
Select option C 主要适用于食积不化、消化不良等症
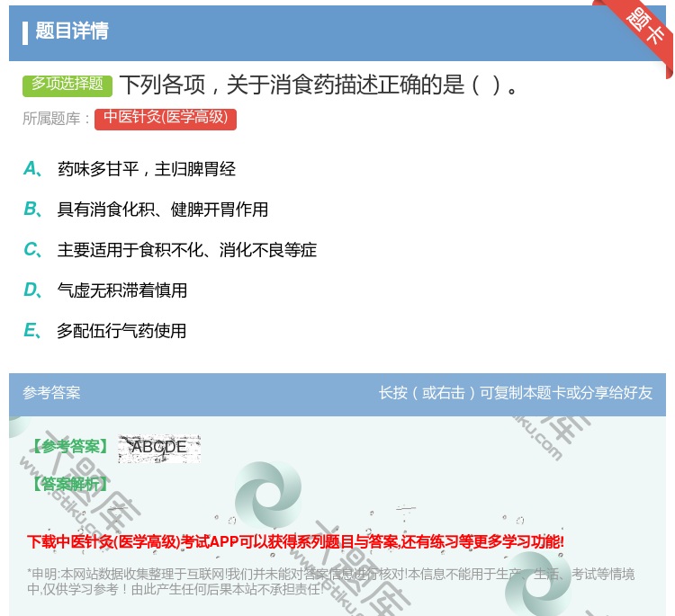coord(187,250)
